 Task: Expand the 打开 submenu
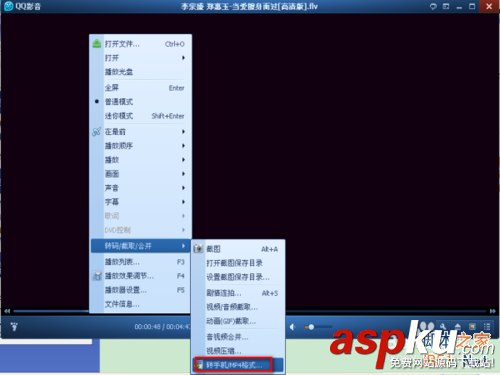click(141, 58)
